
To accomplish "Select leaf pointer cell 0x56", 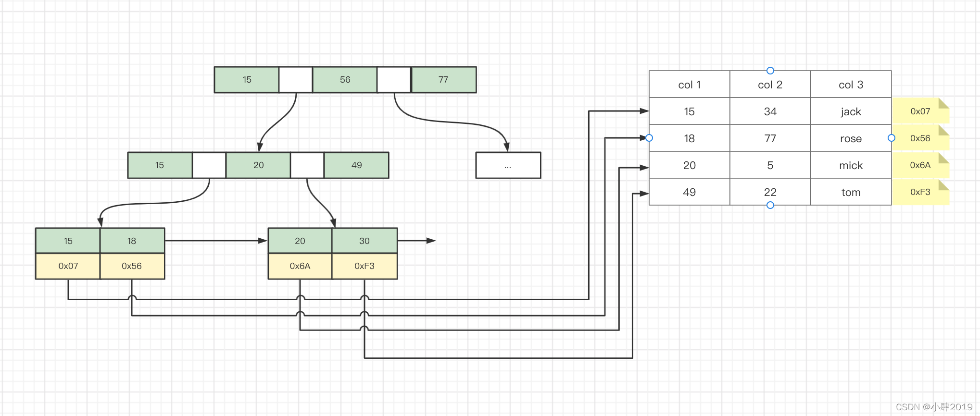I will pos(132,266).
